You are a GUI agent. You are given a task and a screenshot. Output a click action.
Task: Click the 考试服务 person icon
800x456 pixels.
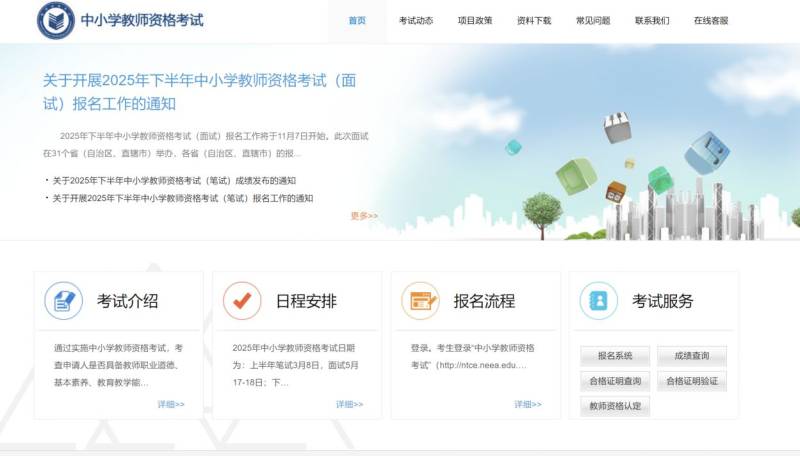[x=598, y=300]
